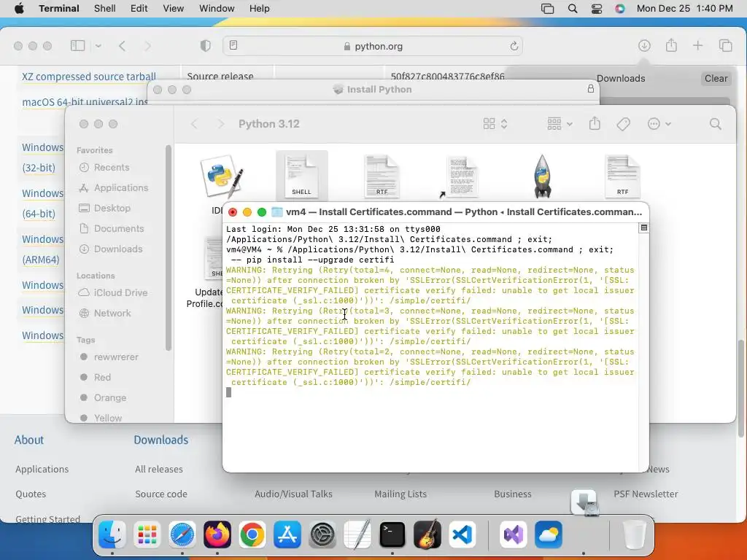747x560 pixels.
Task: Click the python.org address bar
Action: 373,46
